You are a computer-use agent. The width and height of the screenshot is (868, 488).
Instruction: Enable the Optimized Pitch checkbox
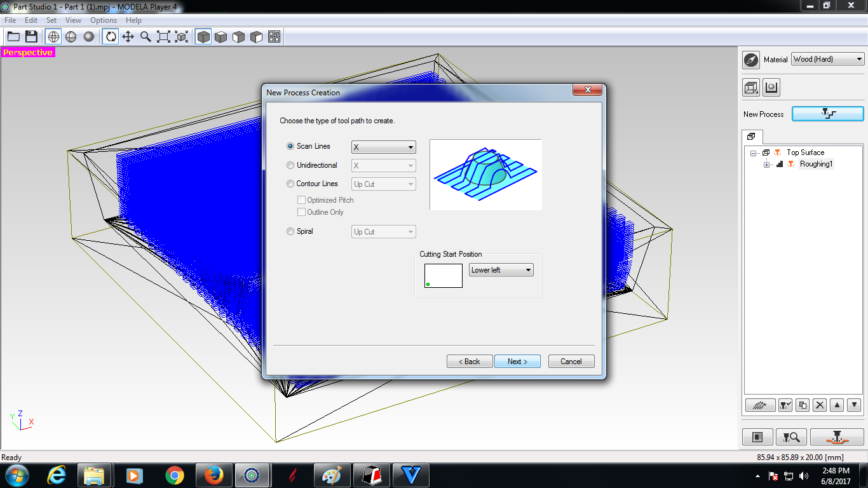coord(302,200)
